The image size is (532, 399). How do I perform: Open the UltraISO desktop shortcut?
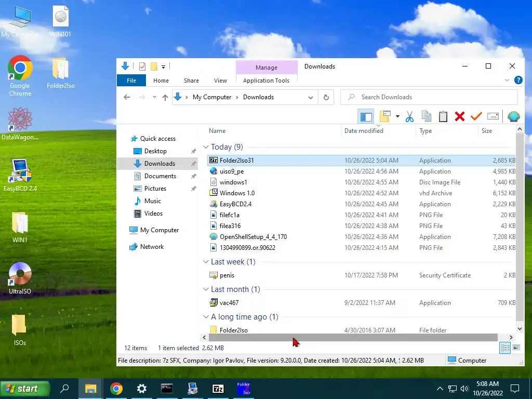20,278
